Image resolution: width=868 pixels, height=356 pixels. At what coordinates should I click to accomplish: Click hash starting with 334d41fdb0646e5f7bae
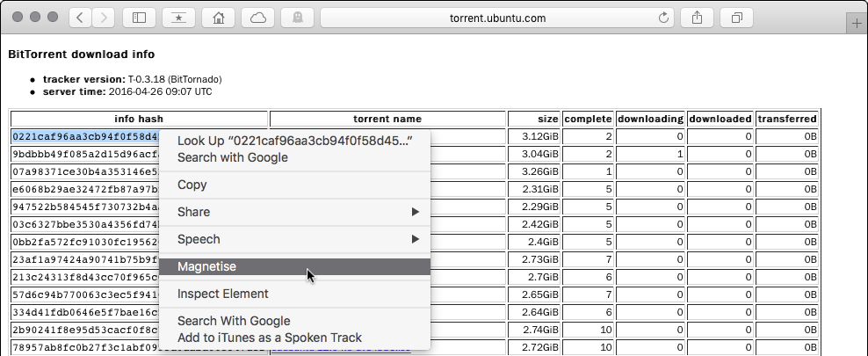tap(86, 312)
